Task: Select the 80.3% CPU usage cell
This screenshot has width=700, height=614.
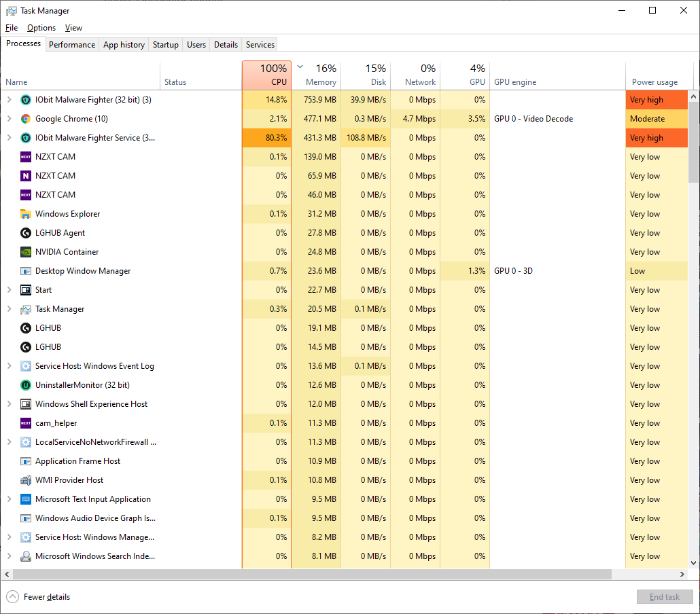Action: [267, 138]
